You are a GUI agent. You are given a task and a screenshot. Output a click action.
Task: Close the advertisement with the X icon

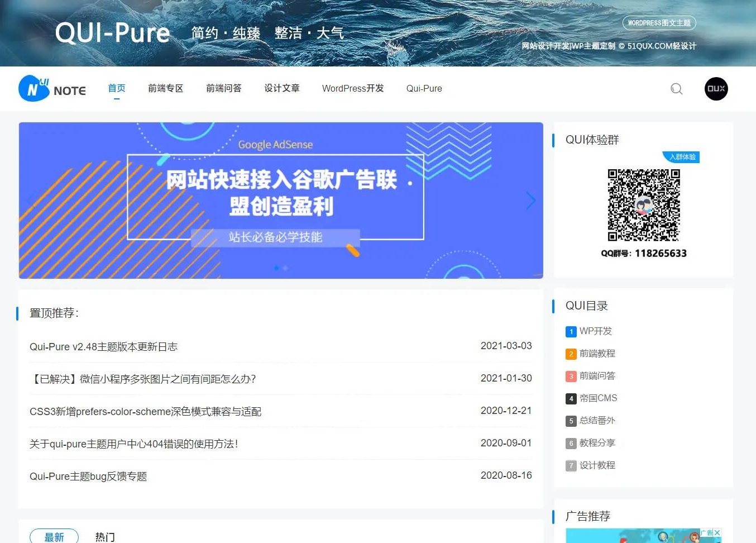717,532
